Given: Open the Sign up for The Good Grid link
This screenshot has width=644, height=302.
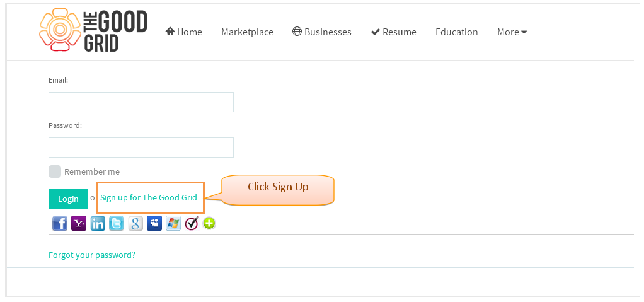Looking at the screenshot, I should pyautogui.click(x=149, y=197).
